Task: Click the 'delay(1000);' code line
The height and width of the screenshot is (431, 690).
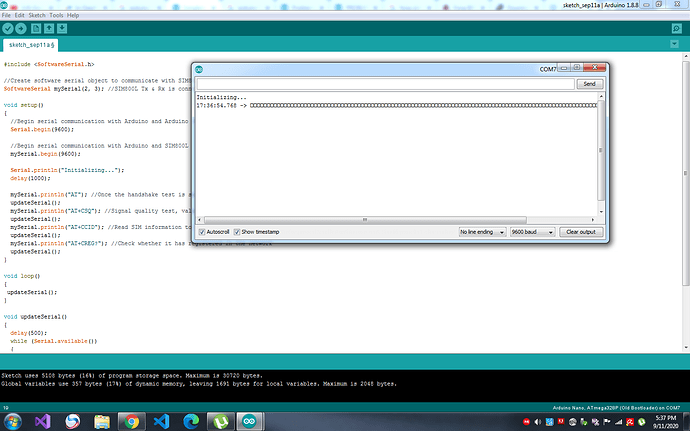Action: [30, 178]
